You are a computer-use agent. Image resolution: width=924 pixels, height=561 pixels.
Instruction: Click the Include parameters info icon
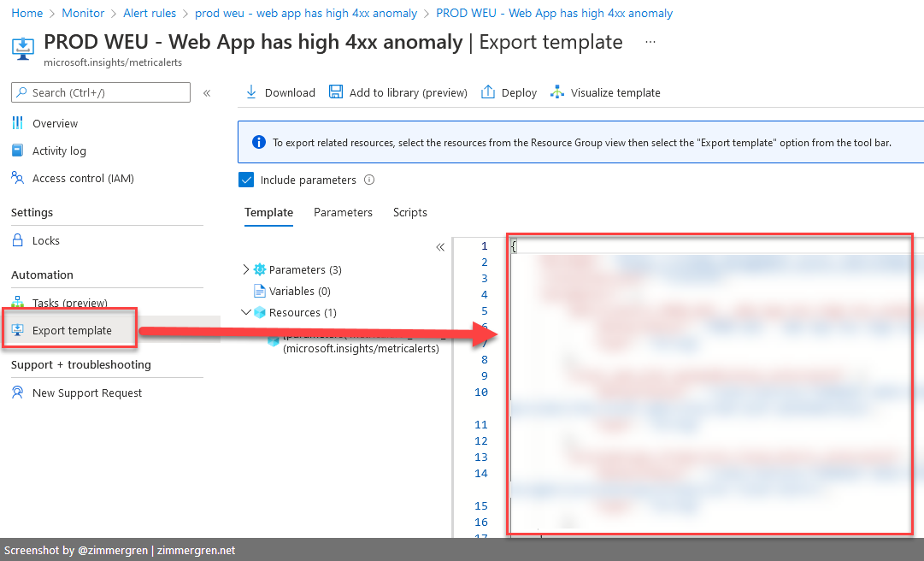[369, 180]
